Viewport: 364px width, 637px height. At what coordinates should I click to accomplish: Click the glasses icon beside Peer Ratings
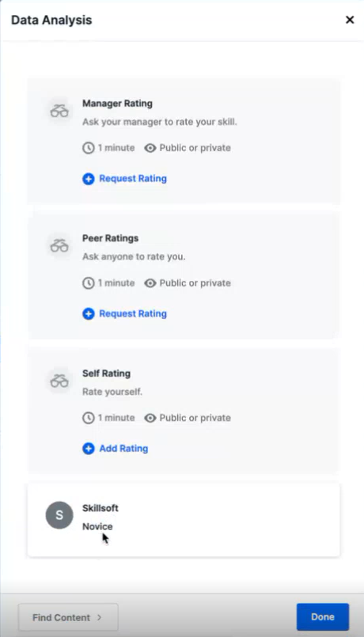tap(59, 246)
